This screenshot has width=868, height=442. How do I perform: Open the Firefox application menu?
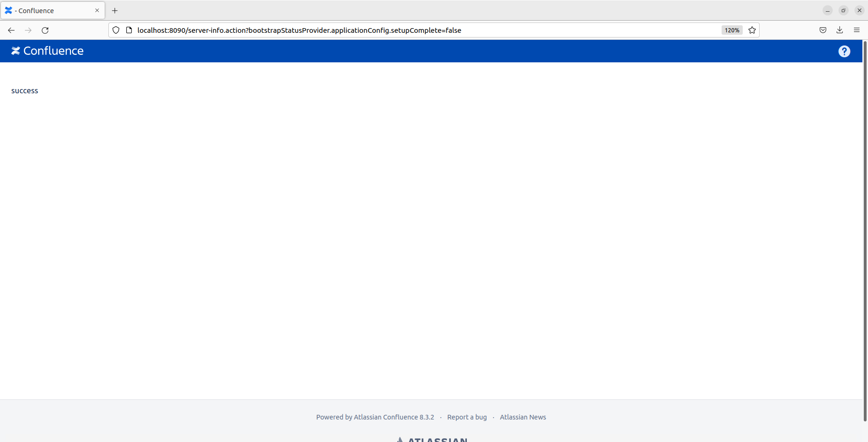click(x=857, y=30)
